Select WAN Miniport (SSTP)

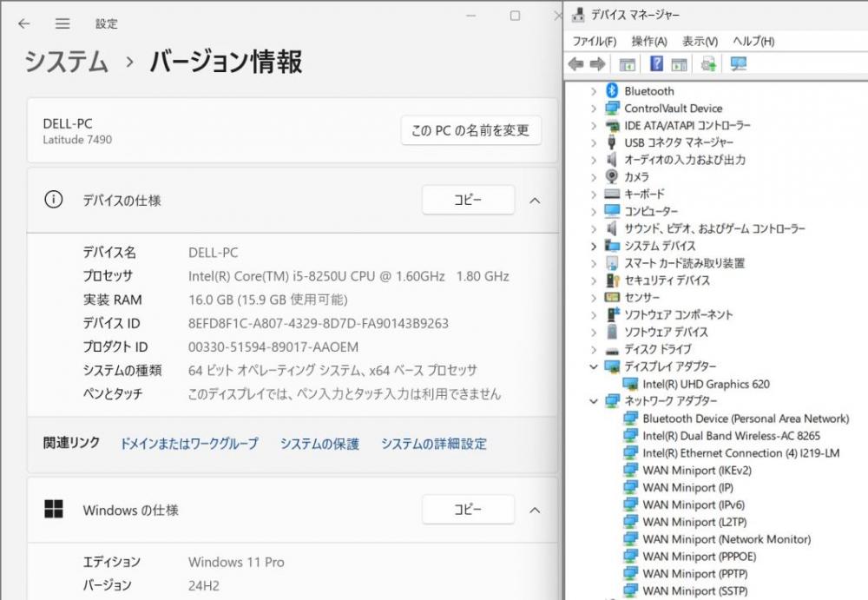point(694,590)
